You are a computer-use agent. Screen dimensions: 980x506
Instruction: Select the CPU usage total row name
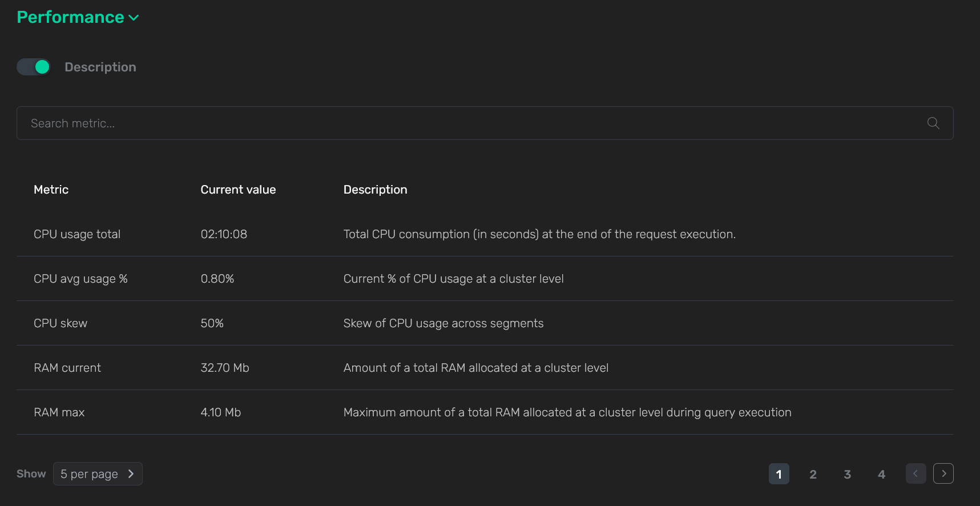[x=77, y=234]
